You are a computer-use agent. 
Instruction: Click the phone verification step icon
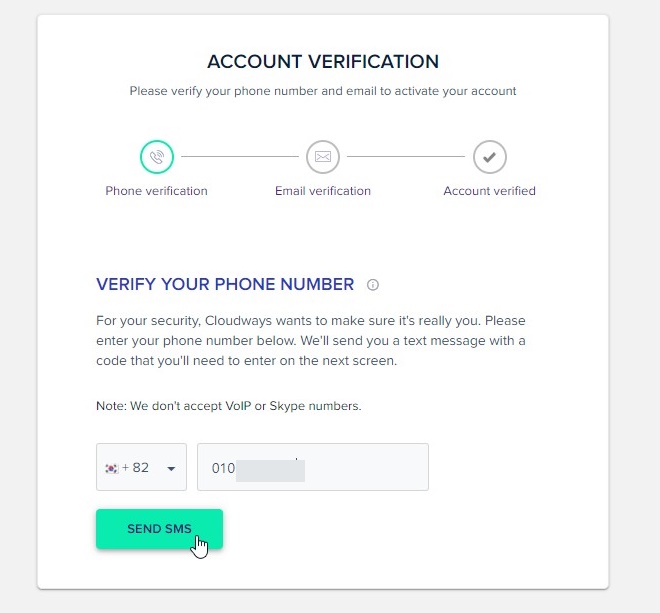click(x=157, y=157)
